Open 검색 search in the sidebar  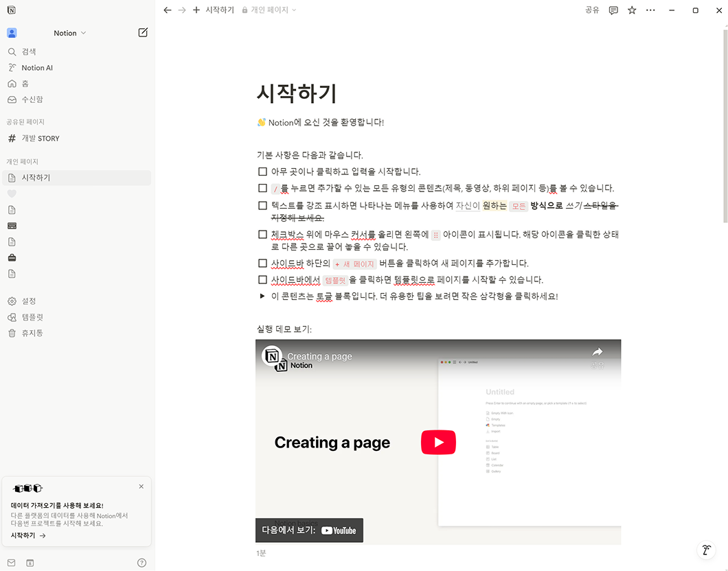coord(77,51)
